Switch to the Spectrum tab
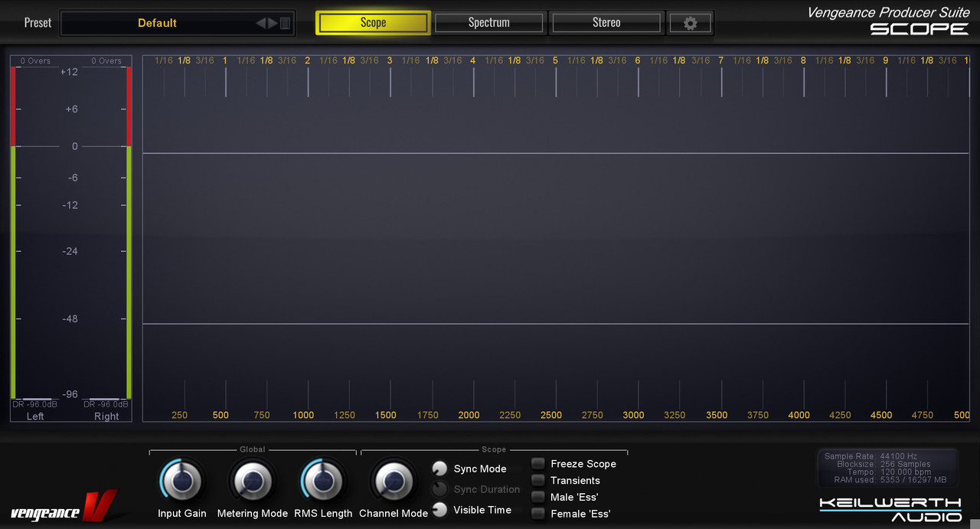980x529 pixels. tap(489, 23)
